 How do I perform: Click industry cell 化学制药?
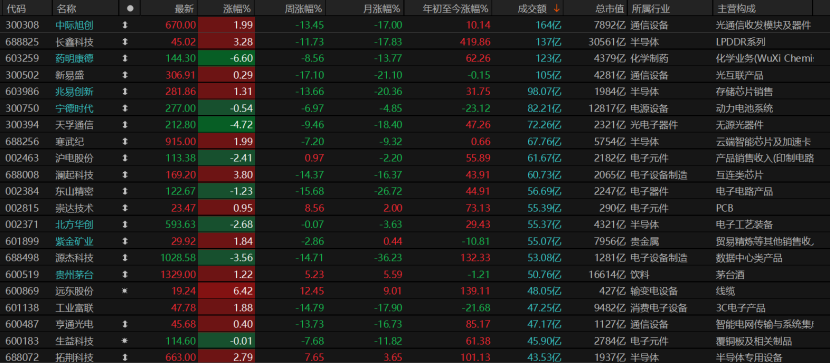[x=649, y=58]
